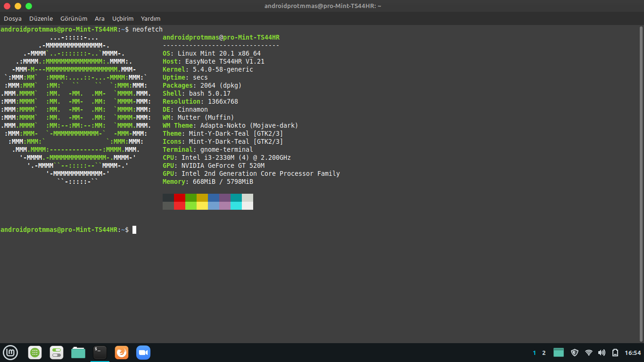Minimize terminal with the yellow button
This screenshot has height=362, width=644.
(x=18, y=6)
